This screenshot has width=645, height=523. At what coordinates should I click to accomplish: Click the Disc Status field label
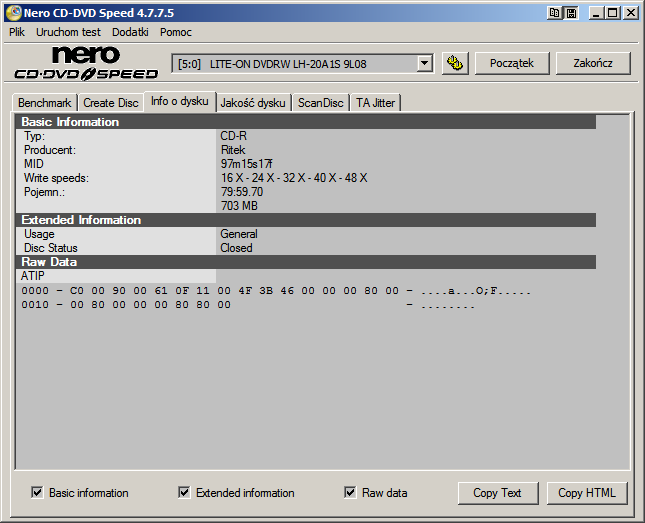[51, 248]
